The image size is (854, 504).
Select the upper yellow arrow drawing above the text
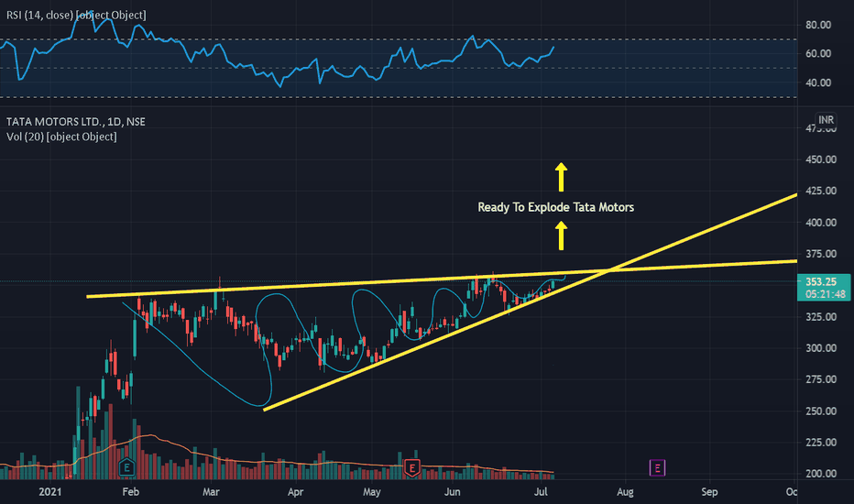click(561, 177)
